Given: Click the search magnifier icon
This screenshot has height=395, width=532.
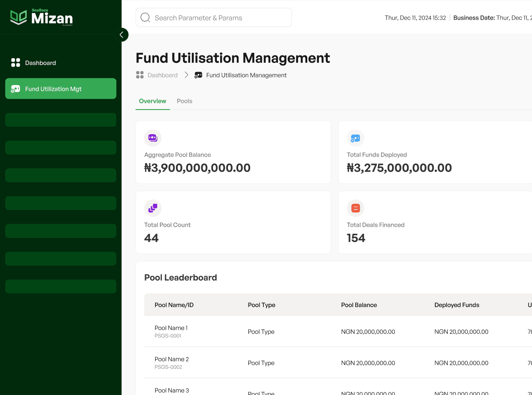Looking at the screenshot, I should pyautogui.click(x=145, y=17).
